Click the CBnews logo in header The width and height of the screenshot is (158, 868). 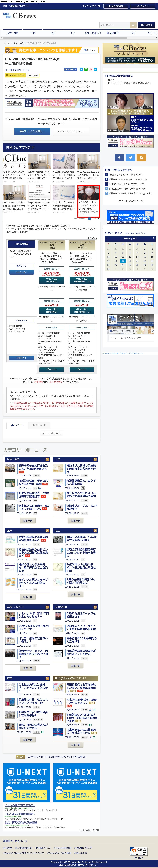click(x=20, y=16)
